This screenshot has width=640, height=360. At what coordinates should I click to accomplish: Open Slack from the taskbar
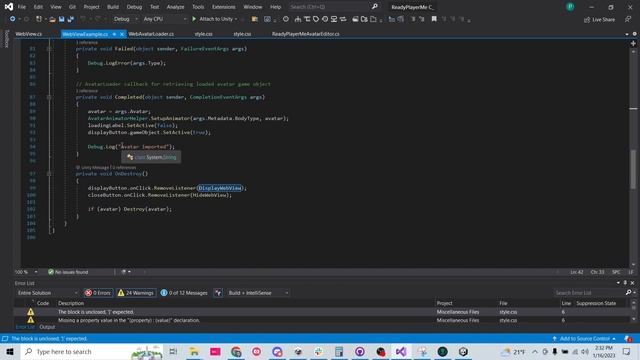(318, 351)
